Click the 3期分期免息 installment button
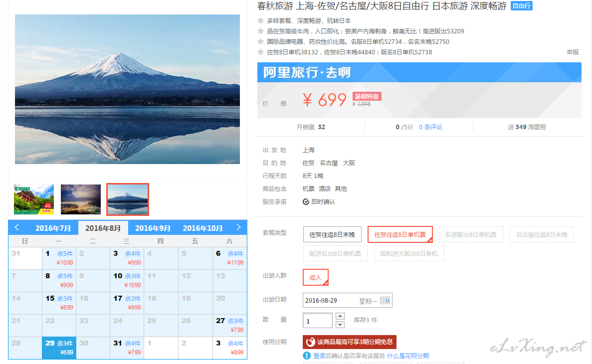 click(349, 342)
